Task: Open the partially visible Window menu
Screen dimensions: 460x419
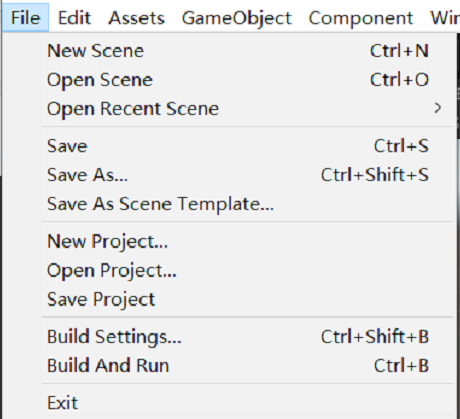Action: (x=445, y=18)
